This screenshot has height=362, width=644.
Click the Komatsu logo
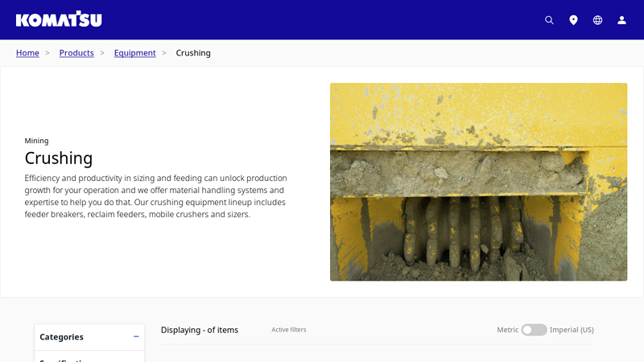pyautogui.click(x=59, y=19)
